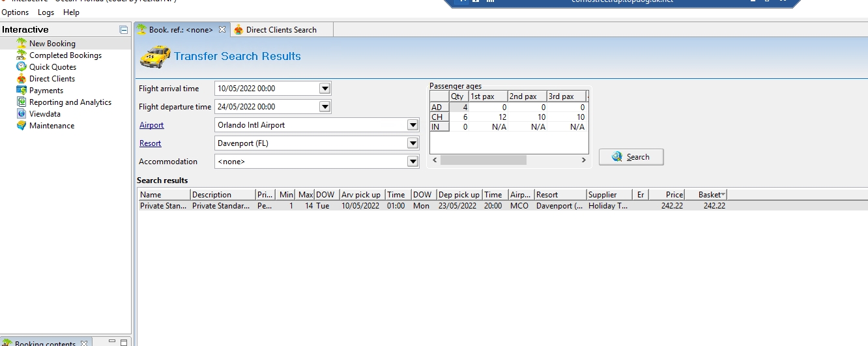Click the Viewdata globe icon
The width and height of the screenshot is (868, 346).
[x=22, y=114]
